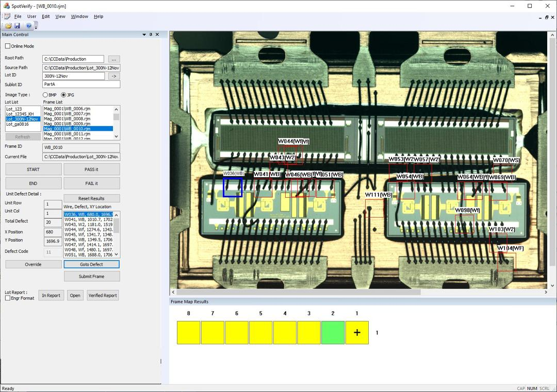Click the application document icon beside File menu

pyautogui.click(x=7, y=16)
